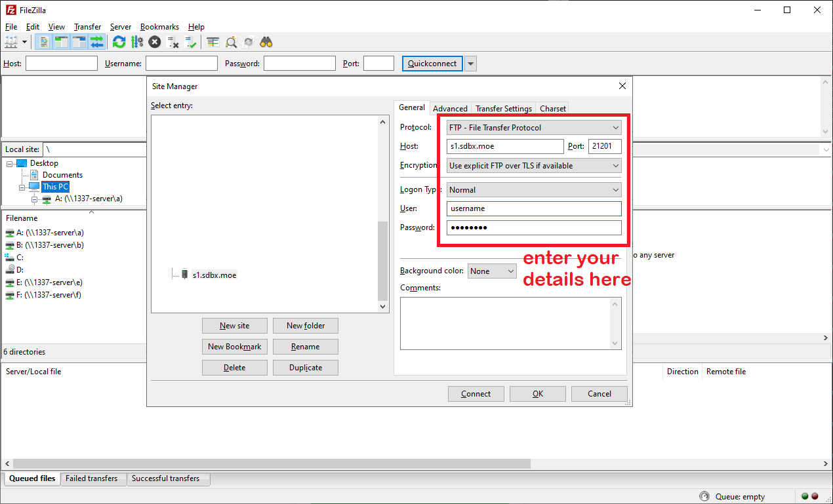This screenshot has height=504, width=833.
Task: Click the Connect button
Action: click(x=476, y=394)
